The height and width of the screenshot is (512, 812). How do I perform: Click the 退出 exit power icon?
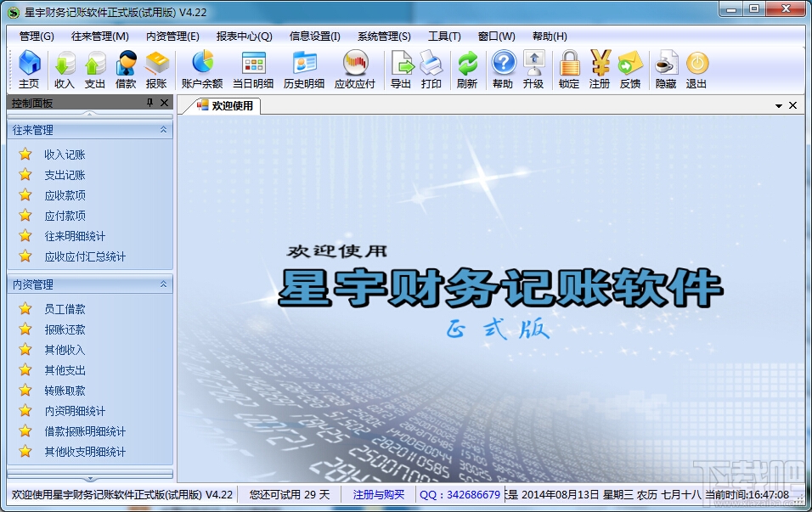point(696,70)
